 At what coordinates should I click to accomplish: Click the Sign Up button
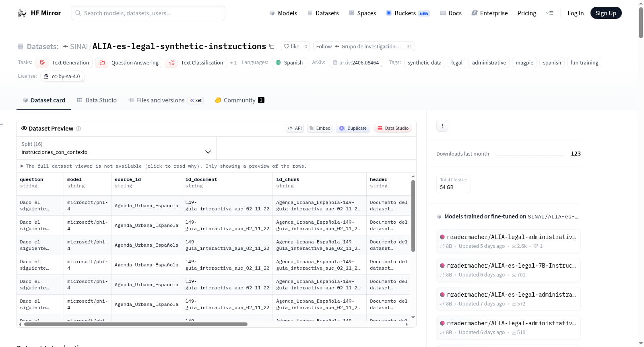606,13
